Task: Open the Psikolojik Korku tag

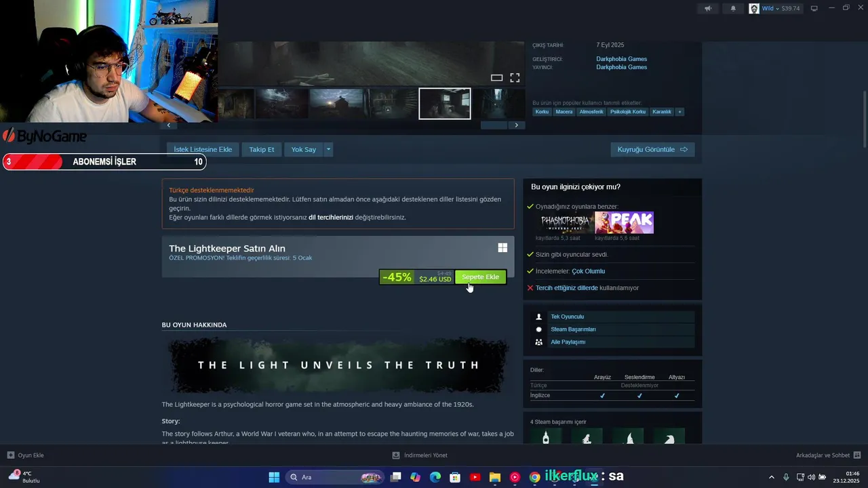Action: 628,112
